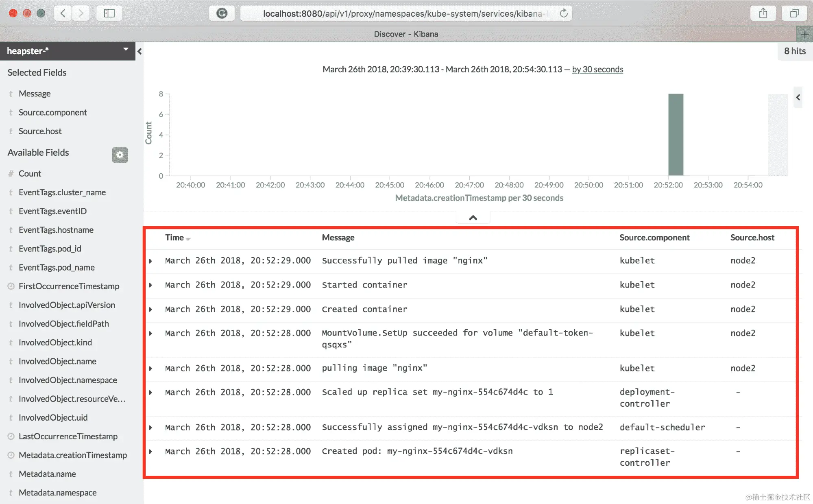Collapse the histogram with up chevron
Image resolution: width=813 pixels, height=504 pixels.
pyautogui.click(x=473, y=218)
